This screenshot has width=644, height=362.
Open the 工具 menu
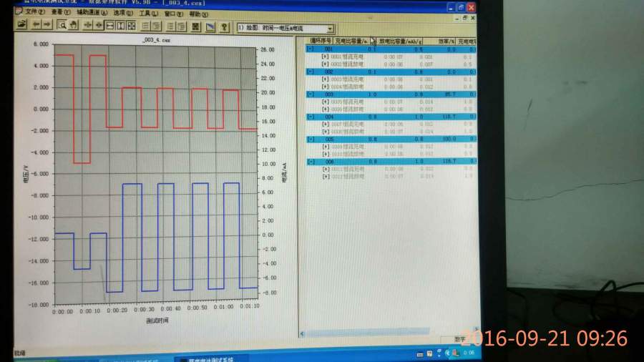coord(148,14)
